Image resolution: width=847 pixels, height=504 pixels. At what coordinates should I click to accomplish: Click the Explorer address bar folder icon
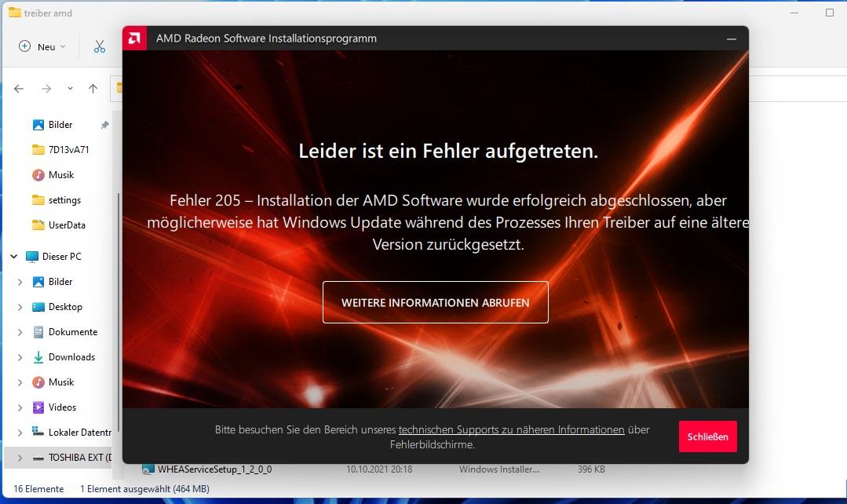(119, 88)
